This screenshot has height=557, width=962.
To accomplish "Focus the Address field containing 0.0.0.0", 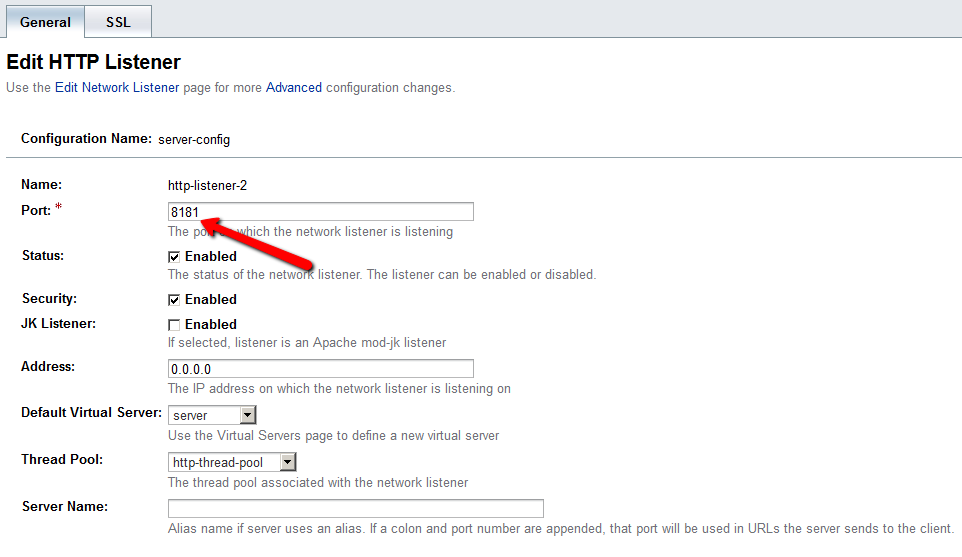I will pyautogui.click(x=320, y=369).
